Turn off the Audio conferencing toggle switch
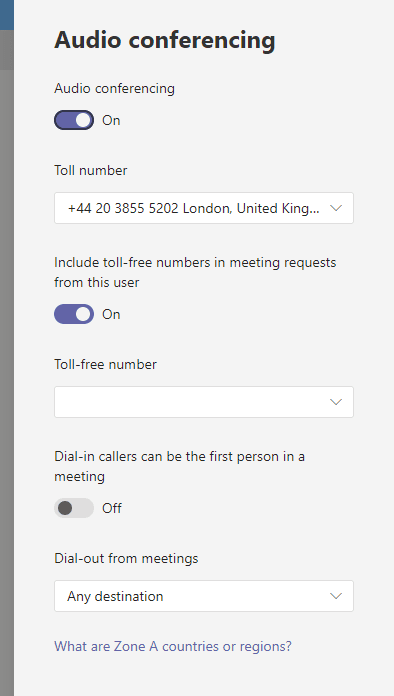This screenshot has width=394, height=696. tap(74, 120)
